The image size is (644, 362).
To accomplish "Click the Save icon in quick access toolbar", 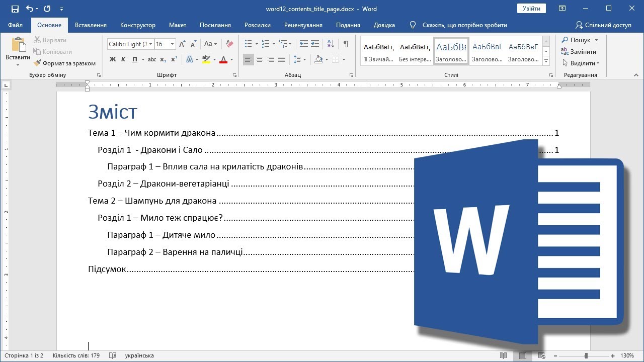I will [15, 9].
